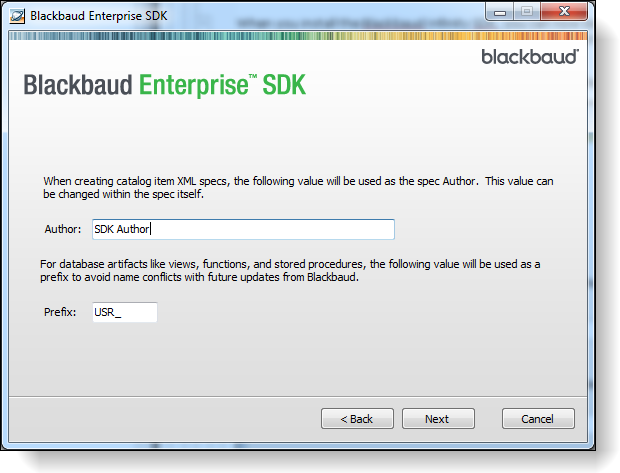Viewport: 620px width, 473px height.
Task: Click the 'Prefix:' label
Action: coord(60,312)
